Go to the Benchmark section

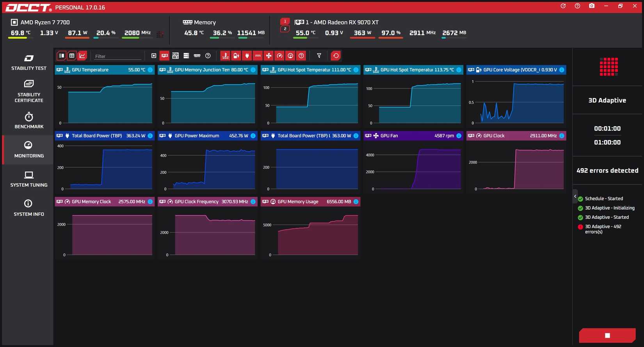(28, 121)
